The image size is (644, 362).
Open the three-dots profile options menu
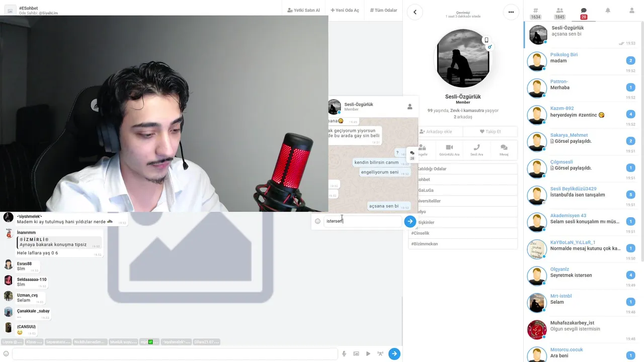511,12
